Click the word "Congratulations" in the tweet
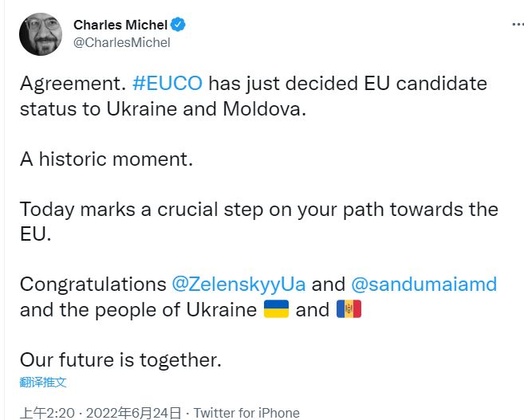This screenshot has height=420, width=524. pyautogui.click(x=93, y=284)
